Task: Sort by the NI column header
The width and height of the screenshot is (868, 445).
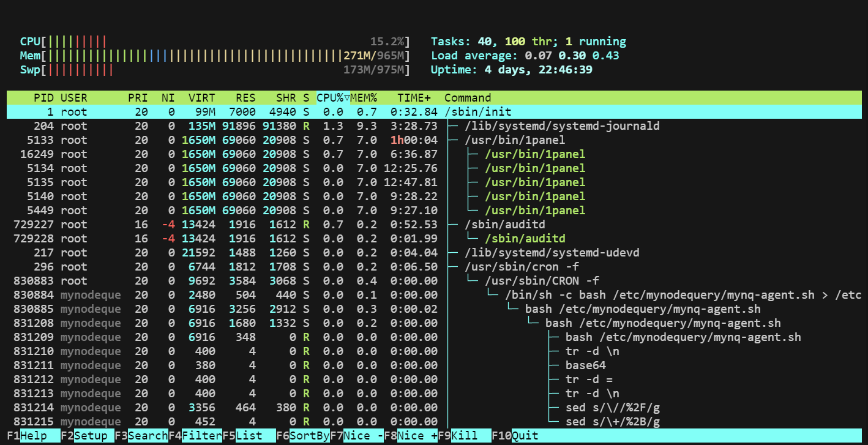Action: click(168, 98)
